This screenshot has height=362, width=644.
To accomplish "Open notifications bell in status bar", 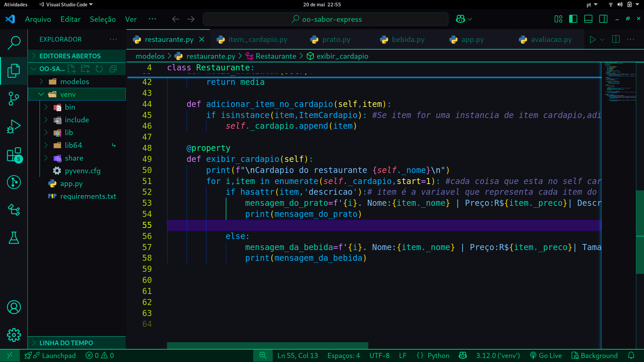I will coord(631,355).
